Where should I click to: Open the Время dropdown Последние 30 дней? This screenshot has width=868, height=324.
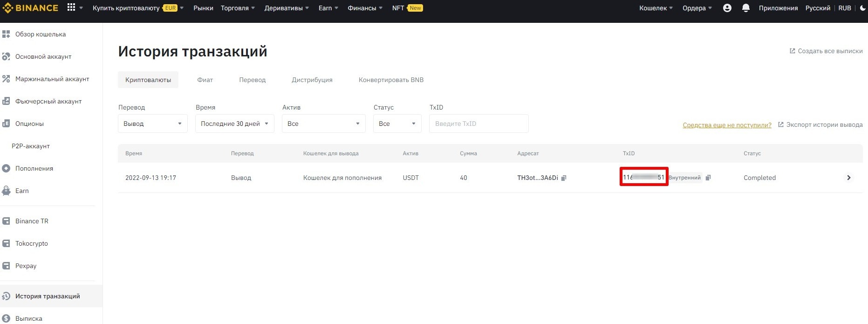234,124
